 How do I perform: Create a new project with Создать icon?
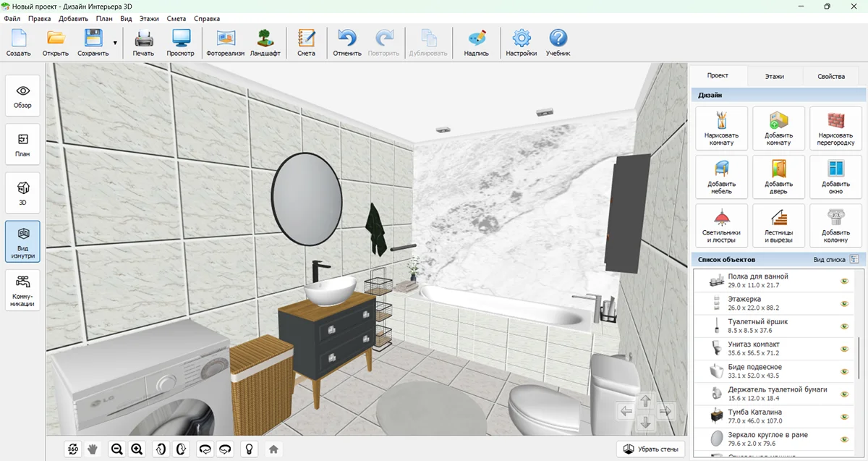point(18,43)
